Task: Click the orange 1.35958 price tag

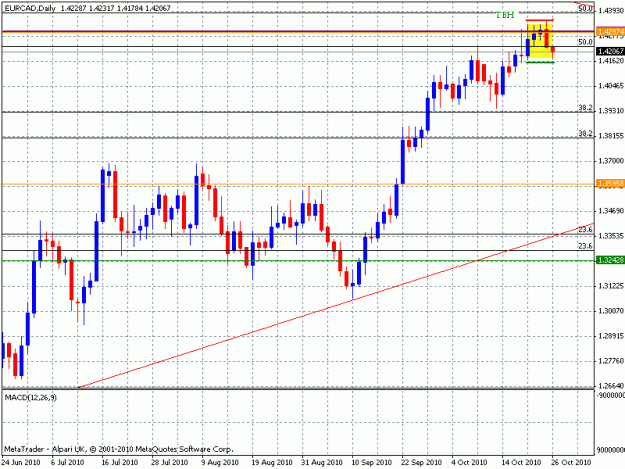Action: click(x=611, y=184)
